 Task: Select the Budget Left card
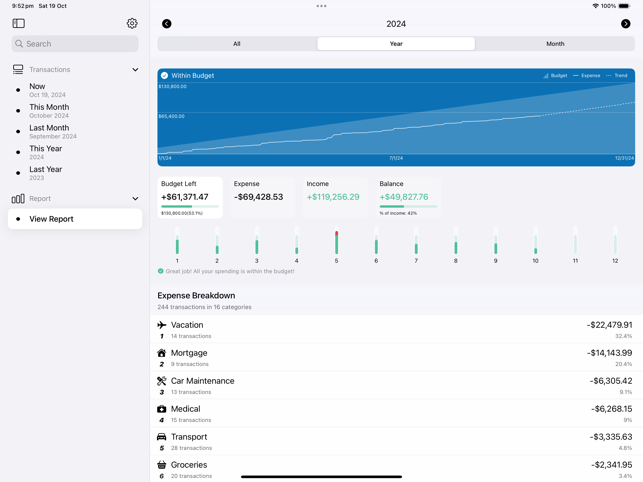point(190,197)
